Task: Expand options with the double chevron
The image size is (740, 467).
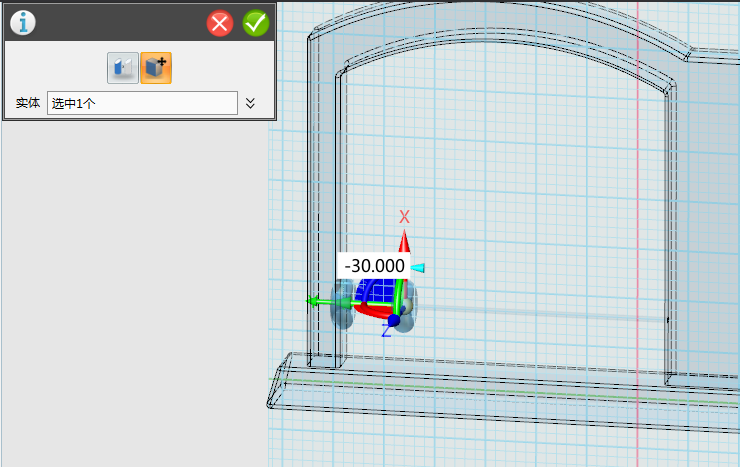Action: pyautogui.click(x=251, y=103)
